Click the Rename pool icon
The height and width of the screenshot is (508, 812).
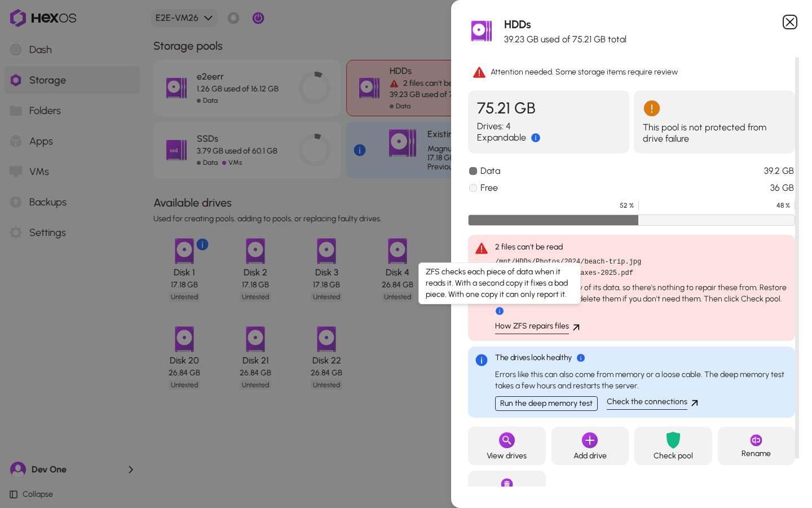[756, 440]
